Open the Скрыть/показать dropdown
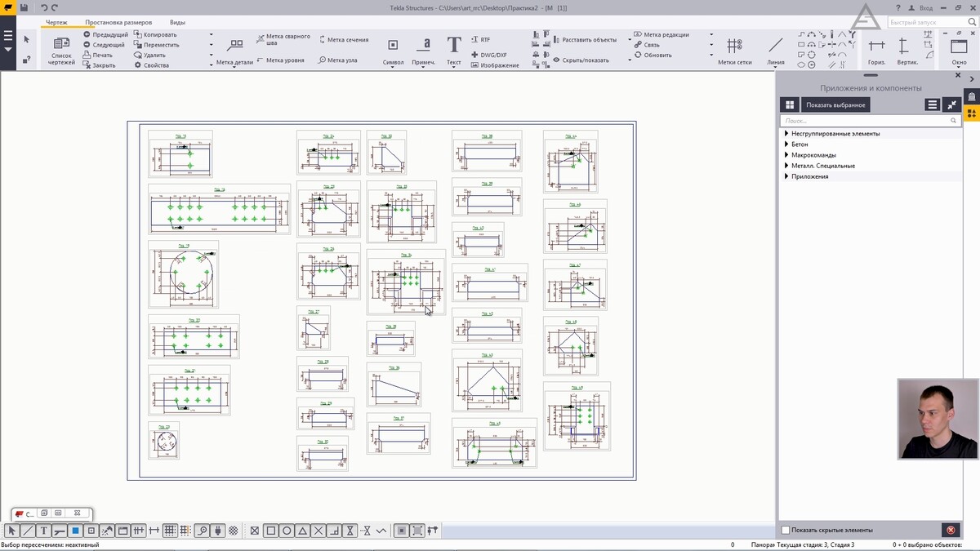 point(581,60)
